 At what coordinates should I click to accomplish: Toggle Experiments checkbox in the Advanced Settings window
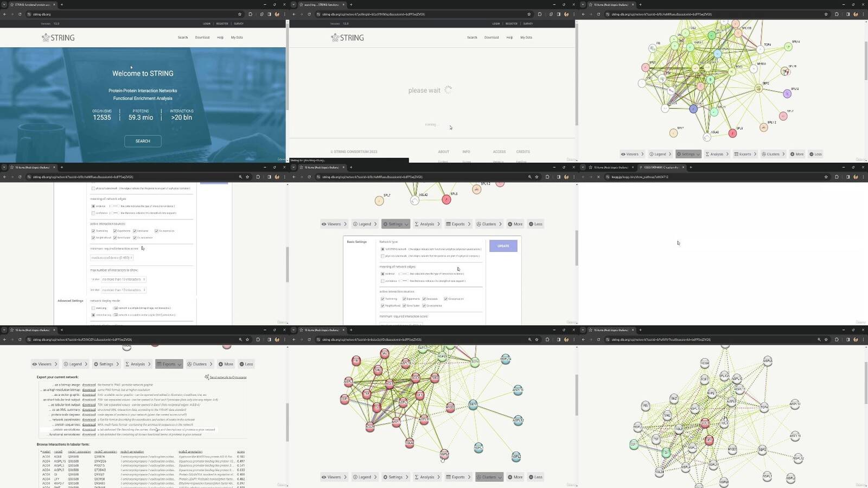[114, 231]
